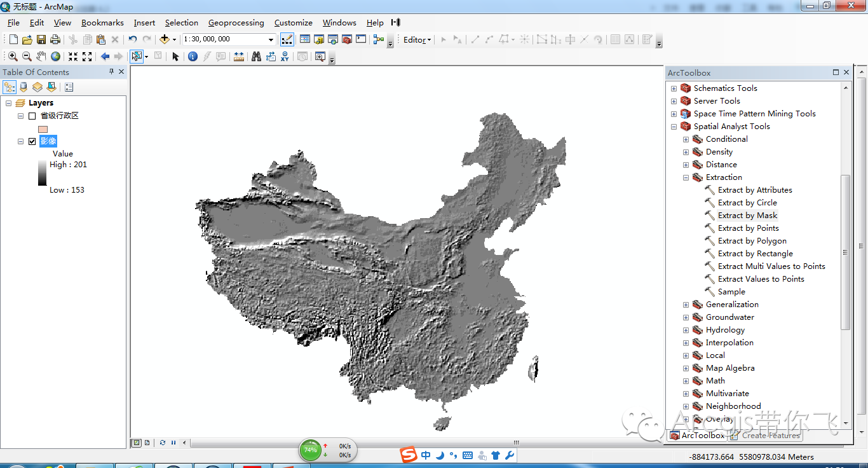868x468 pixels.
Task: Collapse the 影像 layer legend
Action: (x=21, y=141)
